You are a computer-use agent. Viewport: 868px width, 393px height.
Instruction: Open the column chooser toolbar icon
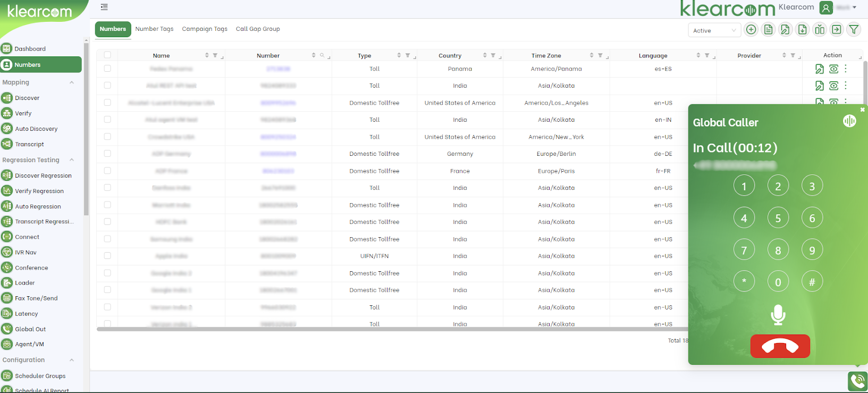pyautogui.click(x=820, y=30)
